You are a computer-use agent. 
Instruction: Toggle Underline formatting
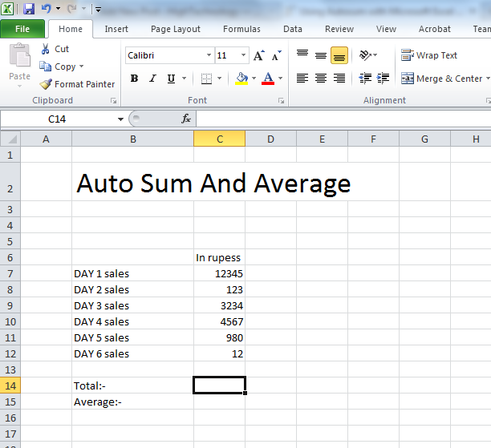point(171,79)
